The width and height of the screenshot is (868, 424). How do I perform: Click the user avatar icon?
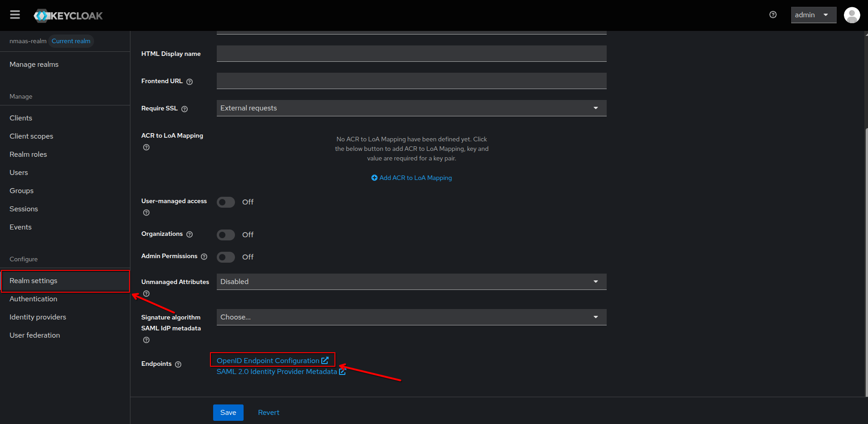(851, 15)
